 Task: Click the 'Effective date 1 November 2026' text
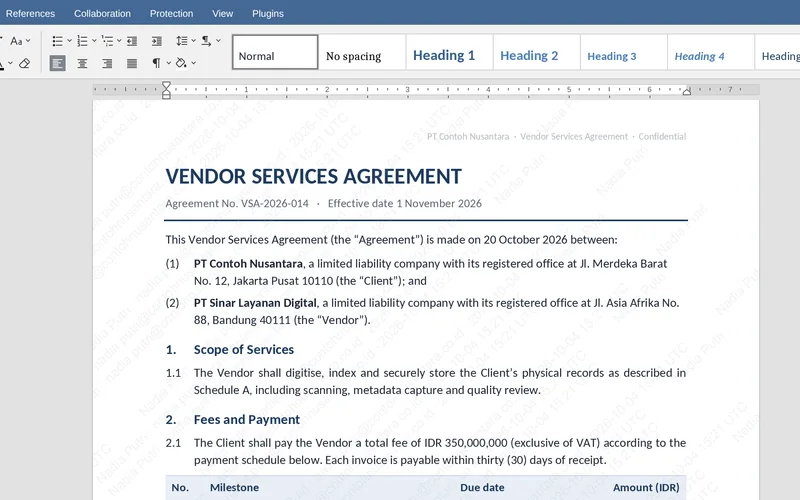tap(405, 204)
